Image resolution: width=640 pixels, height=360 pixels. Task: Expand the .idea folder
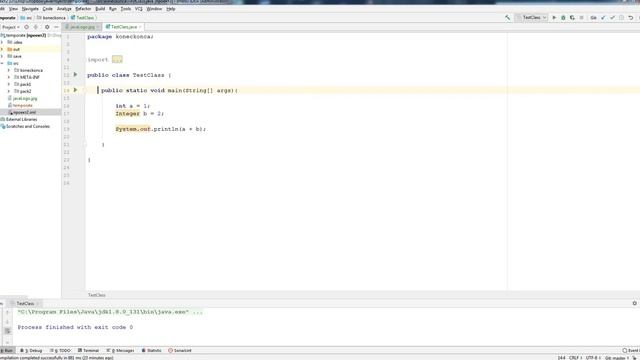point(2,42)
